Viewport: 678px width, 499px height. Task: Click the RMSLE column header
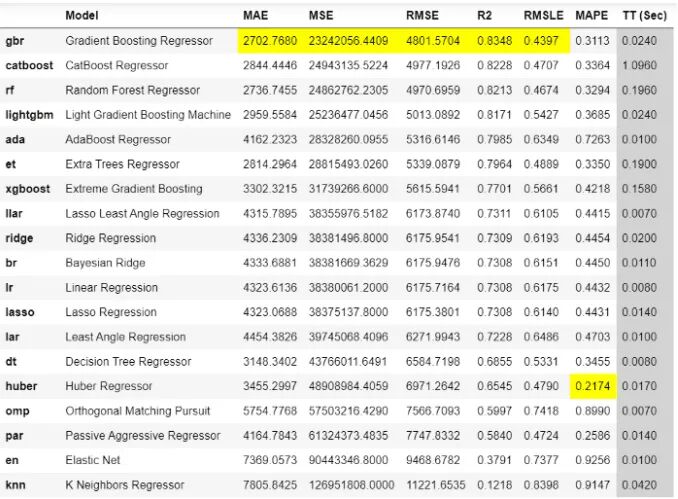click(543, 16)
